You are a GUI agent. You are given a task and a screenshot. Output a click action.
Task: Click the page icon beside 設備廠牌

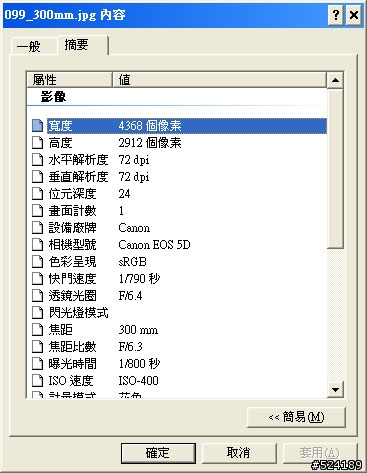tap(38, 228)
